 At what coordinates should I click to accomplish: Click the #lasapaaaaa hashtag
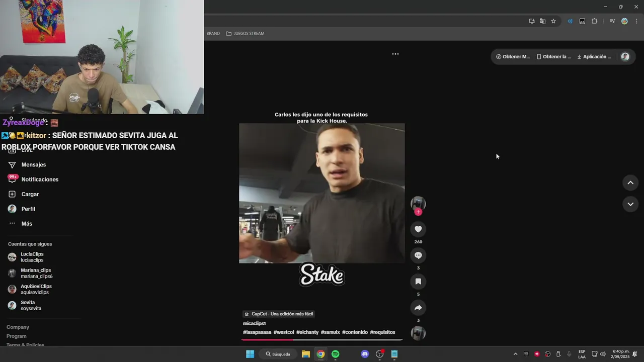[x=257, y=332]
